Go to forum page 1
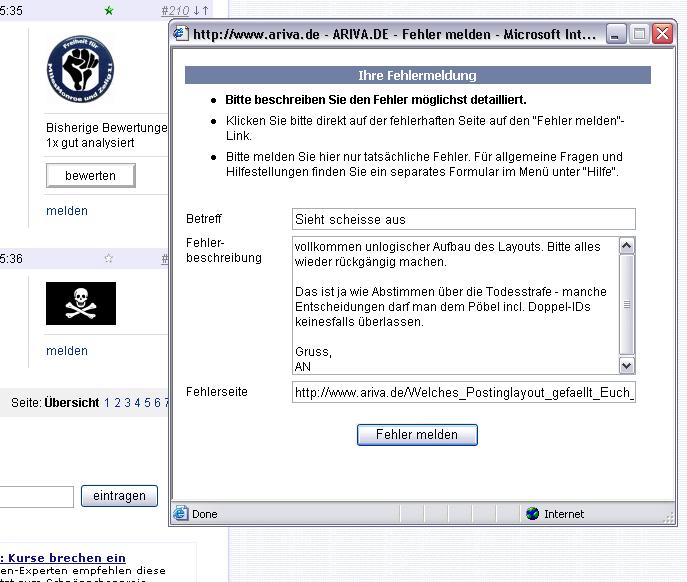Viewport: 687px width, 582px height. [107, 402]
